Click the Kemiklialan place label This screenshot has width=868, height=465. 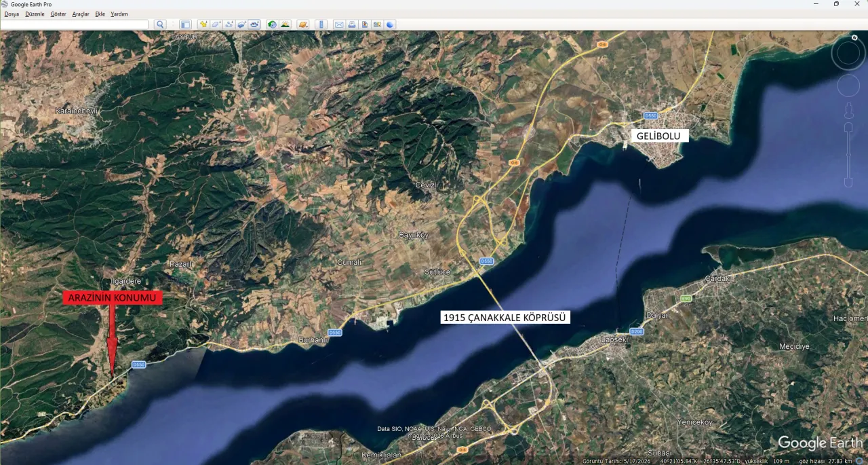coord(382,455)
